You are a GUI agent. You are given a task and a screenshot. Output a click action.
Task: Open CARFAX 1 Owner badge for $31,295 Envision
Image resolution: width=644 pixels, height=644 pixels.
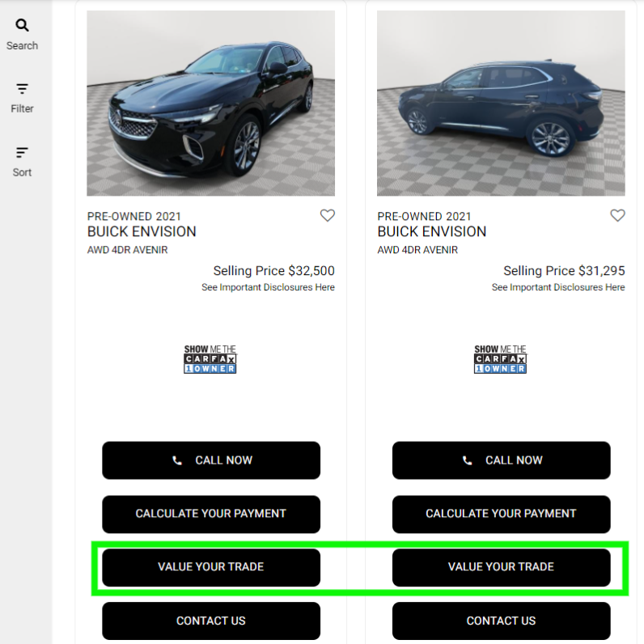(500, 359)
